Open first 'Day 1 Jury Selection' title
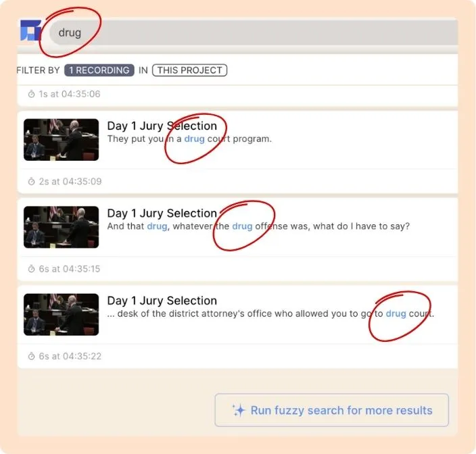Screen dimensions: 476x454 point(162,126)
